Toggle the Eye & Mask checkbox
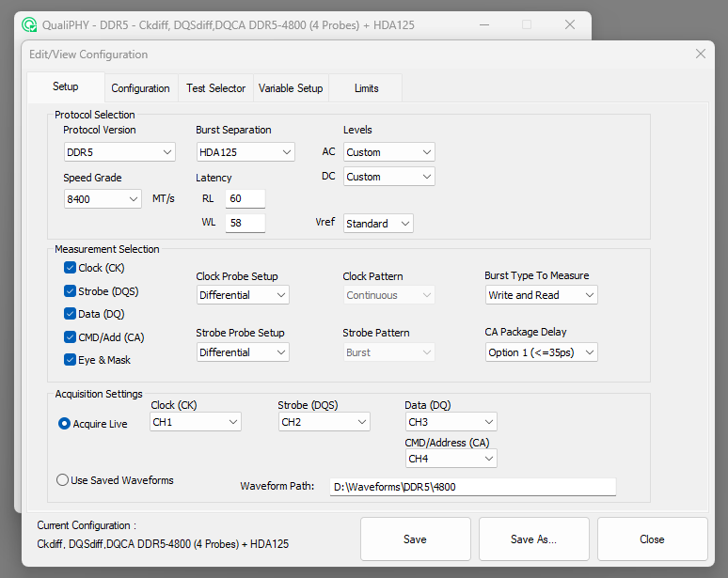 [x=71, y=360]
